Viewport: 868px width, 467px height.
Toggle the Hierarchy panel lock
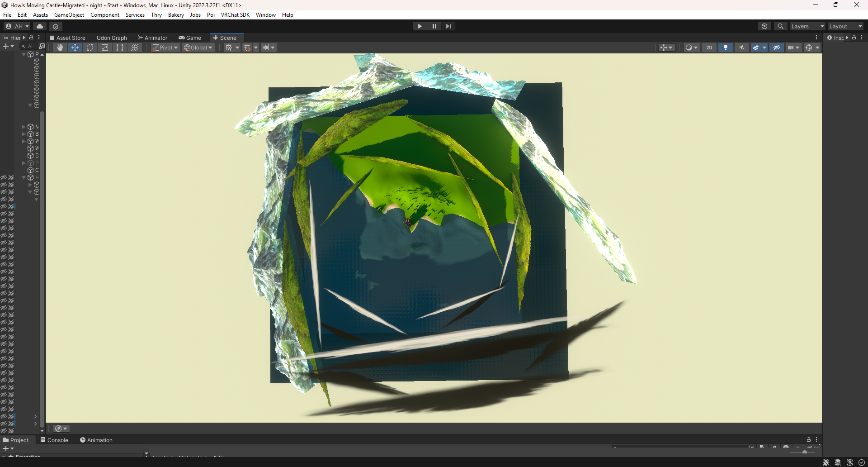click(x=31, y=38)
